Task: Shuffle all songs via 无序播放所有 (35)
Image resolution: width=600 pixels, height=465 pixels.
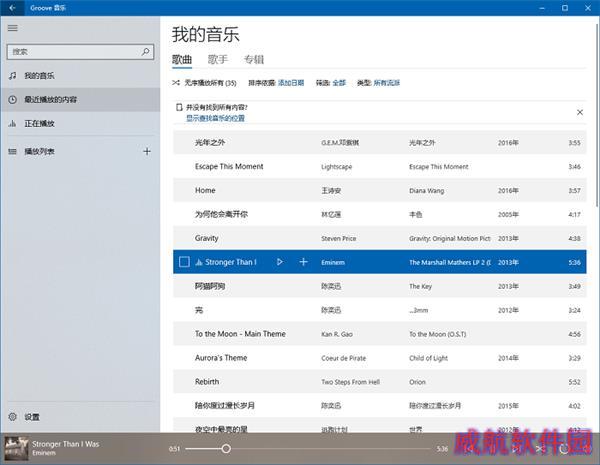Action: point(204,83)
